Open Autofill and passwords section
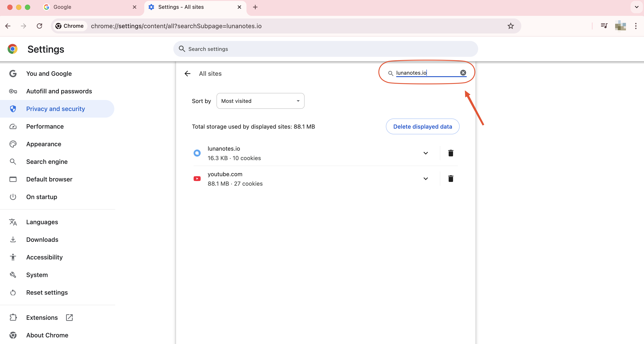Viewport: 644px width, 344px height. (x=59, y=91)
